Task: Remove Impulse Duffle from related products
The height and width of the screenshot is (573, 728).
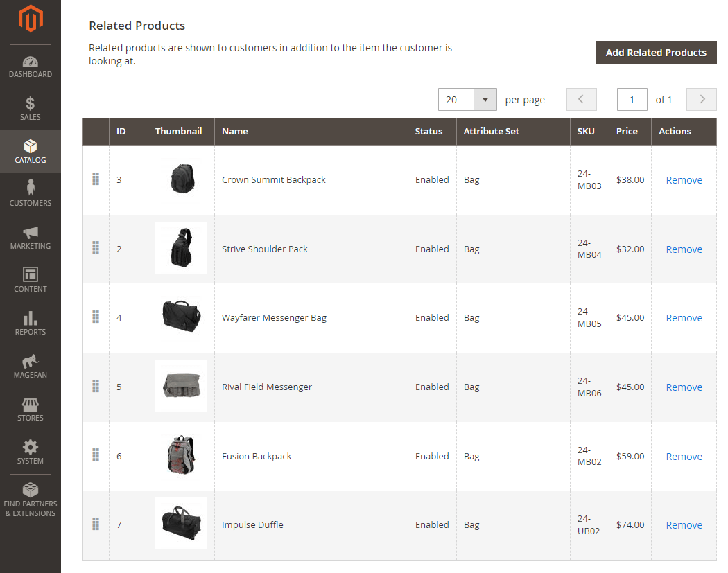Action: pyautogui.click(x=684, y=525)
